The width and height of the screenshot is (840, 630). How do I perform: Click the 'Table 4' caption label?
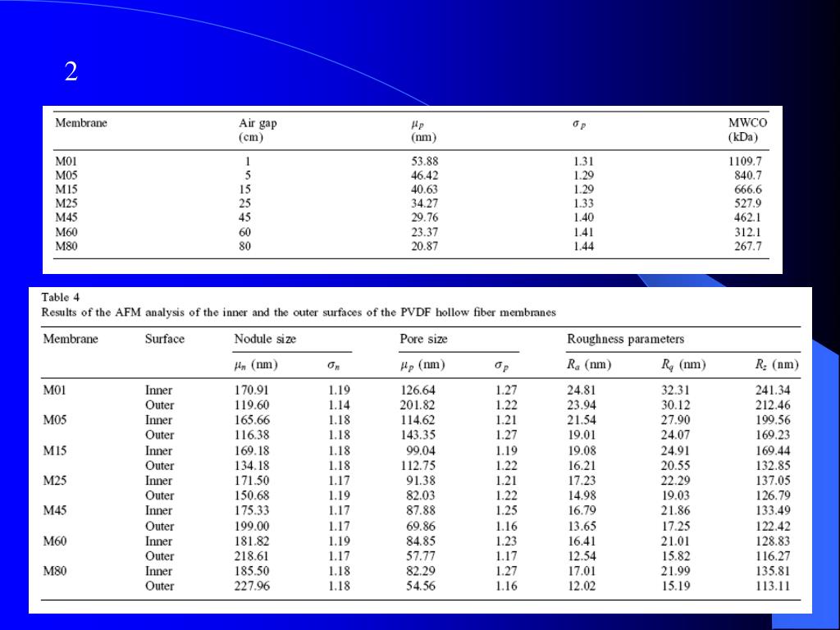click(x=61, y=297)
